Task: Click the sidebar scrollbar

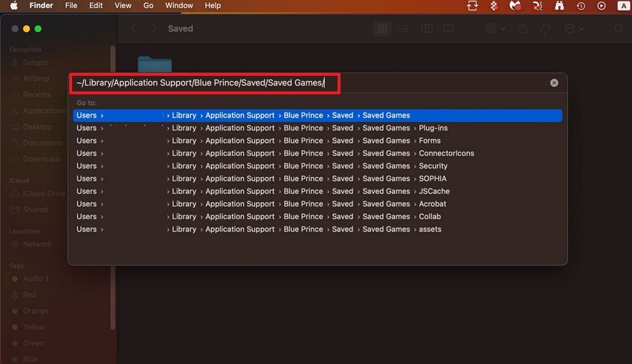Action: (x=113, y=187)
